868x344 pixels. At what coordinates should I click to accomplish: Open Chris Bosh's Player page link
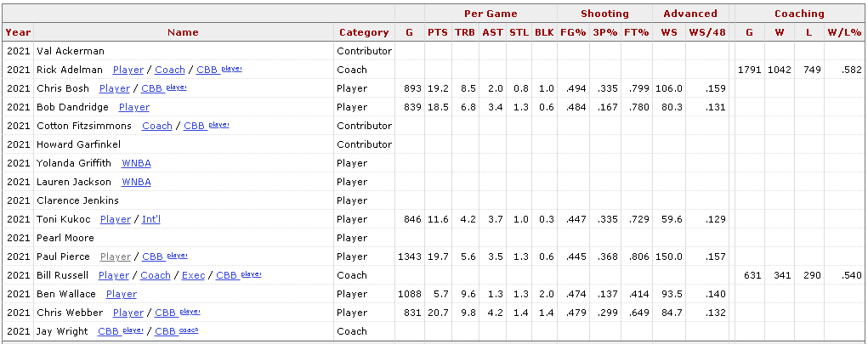pyautogui.click(x=115, y=88)
